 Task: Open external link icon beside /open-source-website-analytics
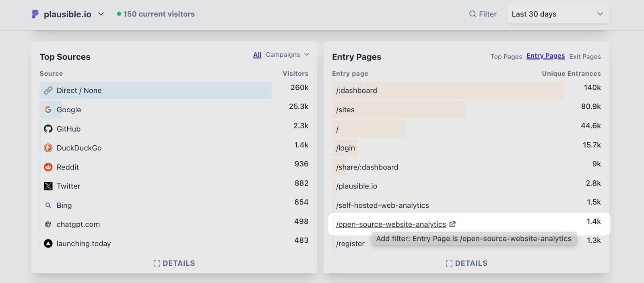[x=452, y=224]
